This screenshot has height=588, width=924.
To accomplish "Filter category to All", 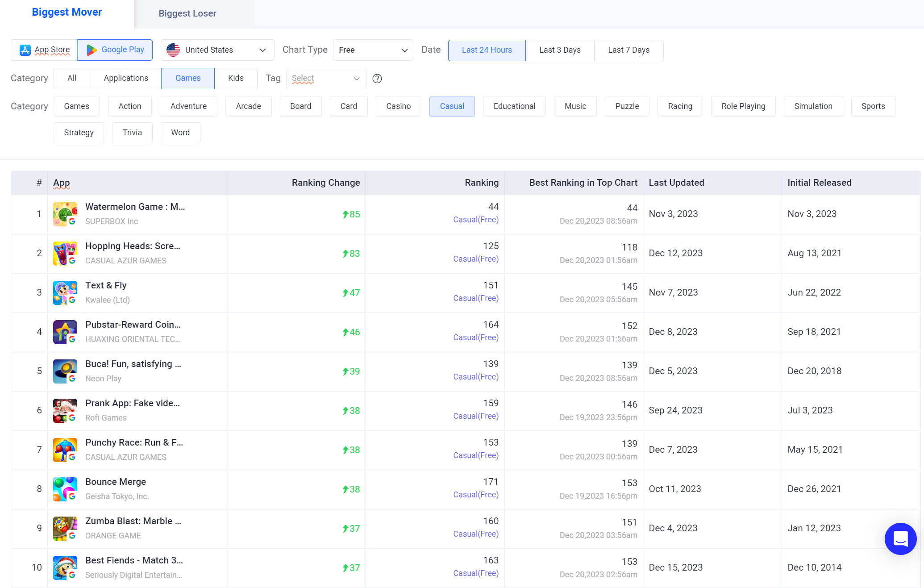I will point(72,79).
